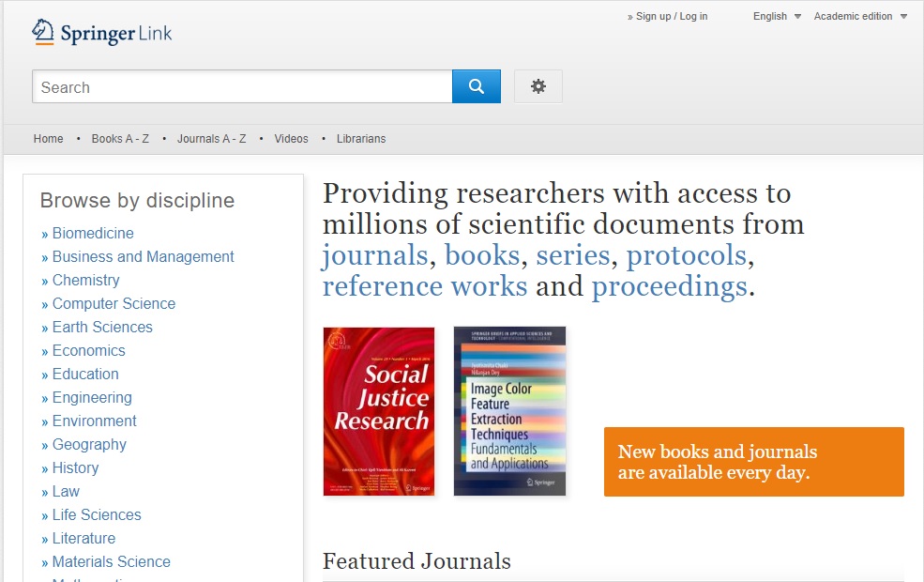Click the orange New books and journals banner

(x=753, y=462)
